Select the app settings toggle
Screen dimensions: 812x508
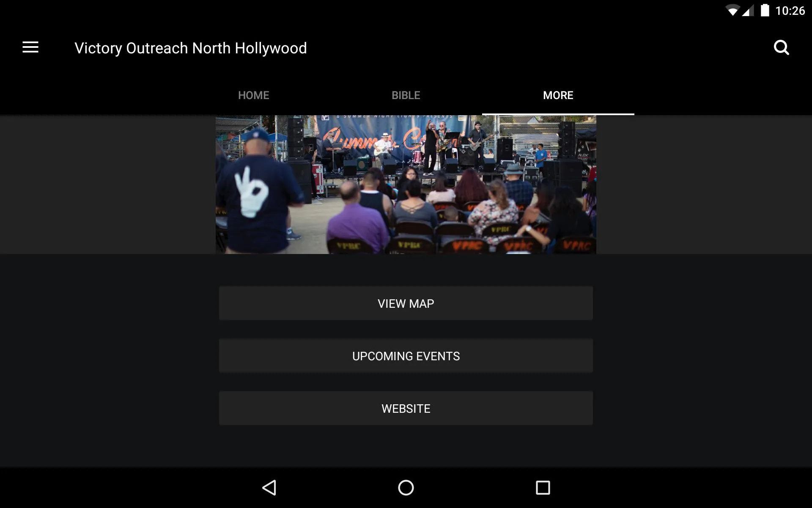coord(30,47)
